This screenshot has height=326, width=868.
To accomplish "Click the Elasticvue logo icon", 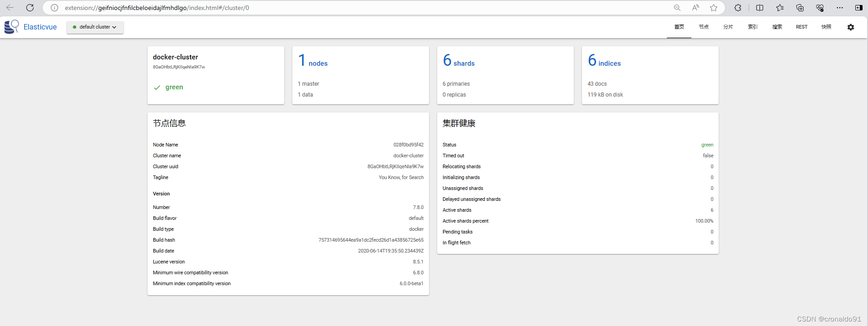I will tap(11, 27).
